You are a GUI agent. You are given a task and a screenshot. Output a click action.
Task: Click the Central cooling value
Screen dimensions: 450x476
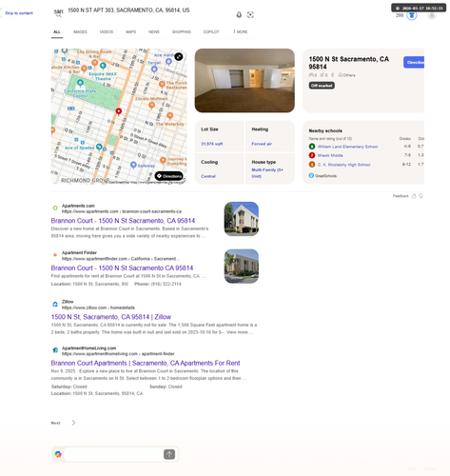pos(208,176)
